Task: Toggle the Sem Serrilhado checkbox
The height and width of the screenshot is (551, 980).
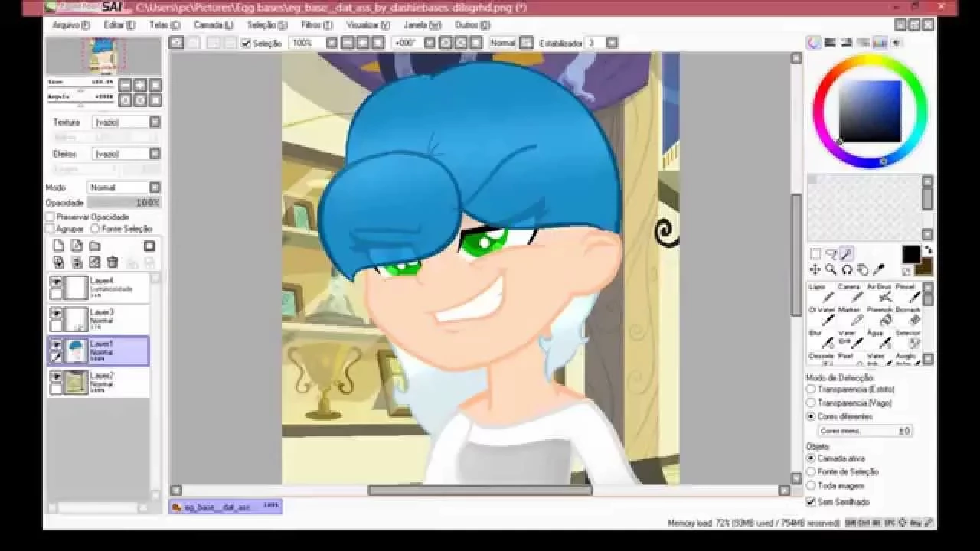Action: (x=811, y=502)
